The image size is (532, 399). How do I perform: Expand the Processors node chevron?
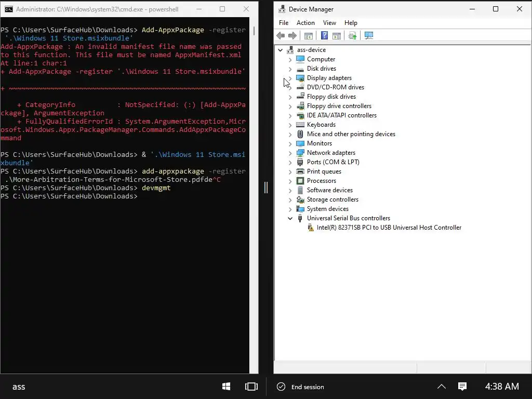pos(290,181)
